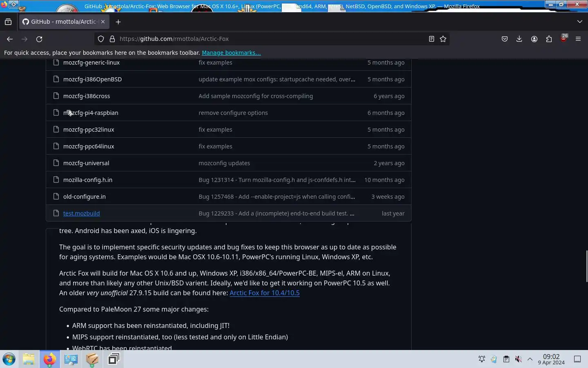Open the mozcfg-pi4-raspbian file
The height and width of the screenshot is (368, 588).
(91, 113)
